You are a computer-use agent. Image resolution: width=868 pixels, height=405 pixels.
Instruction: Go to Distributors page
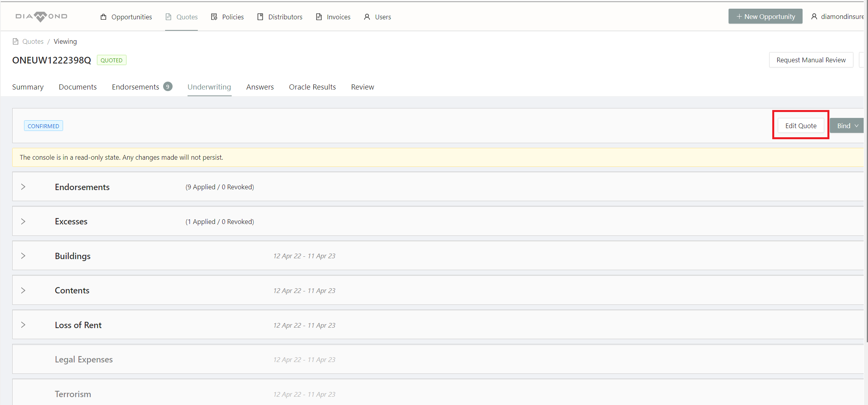[280, 17]
